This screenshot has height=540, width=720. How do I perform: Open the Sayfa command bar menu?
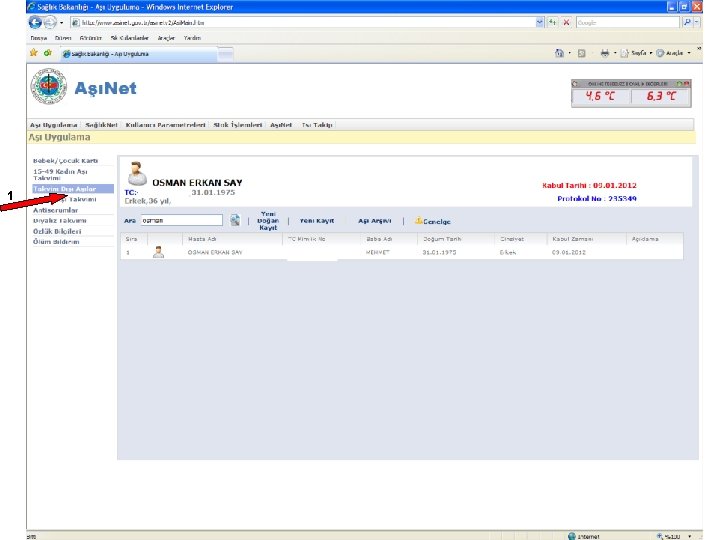[x=636, y=53]
